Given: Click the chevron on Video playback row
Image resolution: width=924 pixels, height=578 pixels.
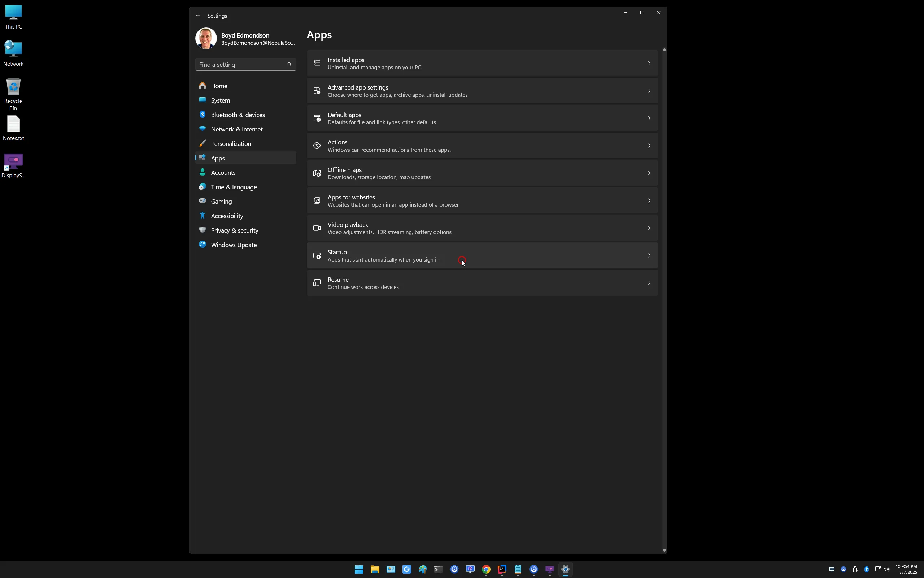Looking at the screenshot, I should click(x=649, y=228).
